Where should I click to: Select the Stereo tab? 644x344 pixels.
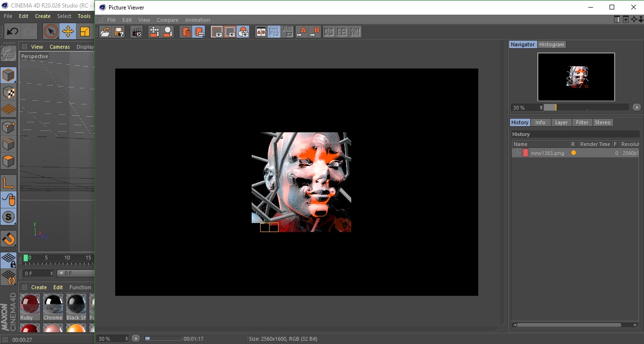point(602,122)
